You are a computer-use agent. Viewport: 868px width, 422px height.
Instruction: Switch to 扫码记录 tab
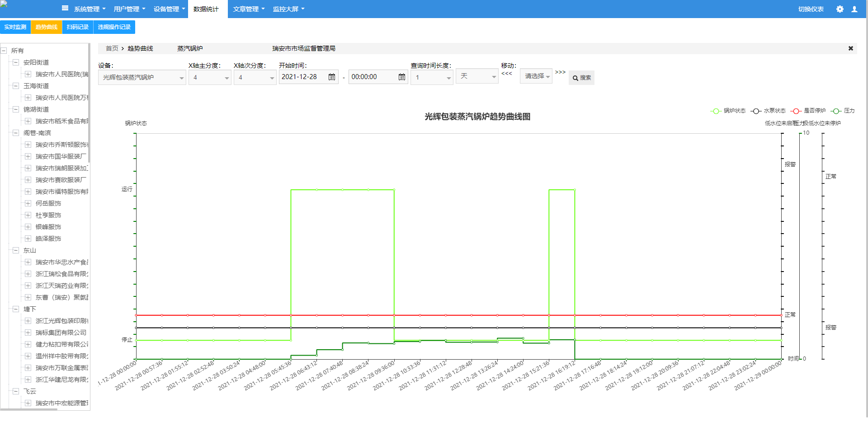tap(78, 27)
